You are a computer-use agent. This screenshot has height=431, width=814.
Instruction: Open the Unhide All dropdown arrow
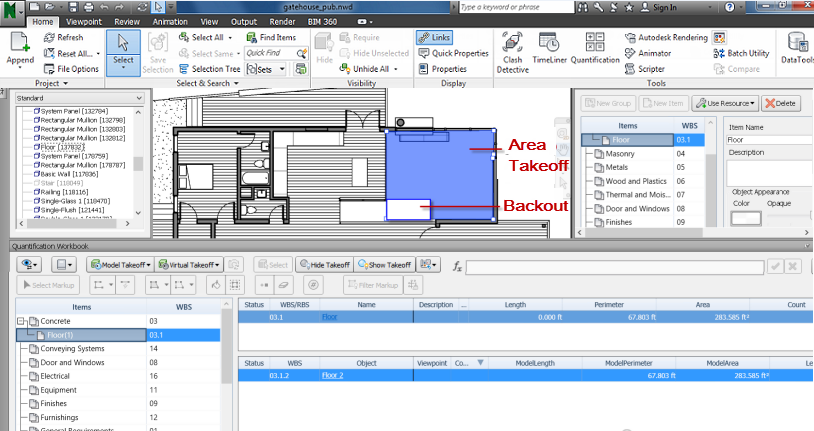point(396,69)
